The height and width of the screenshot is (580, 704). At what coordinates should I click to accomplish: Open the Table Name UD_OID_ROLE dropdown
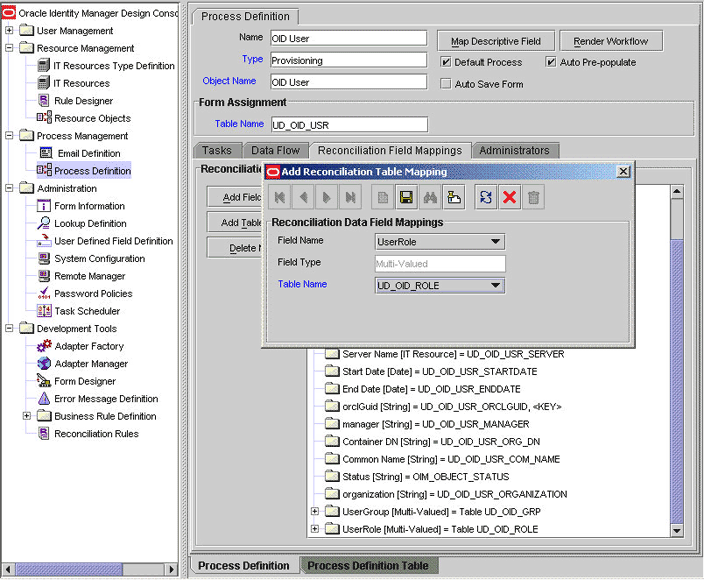point(495,286)
